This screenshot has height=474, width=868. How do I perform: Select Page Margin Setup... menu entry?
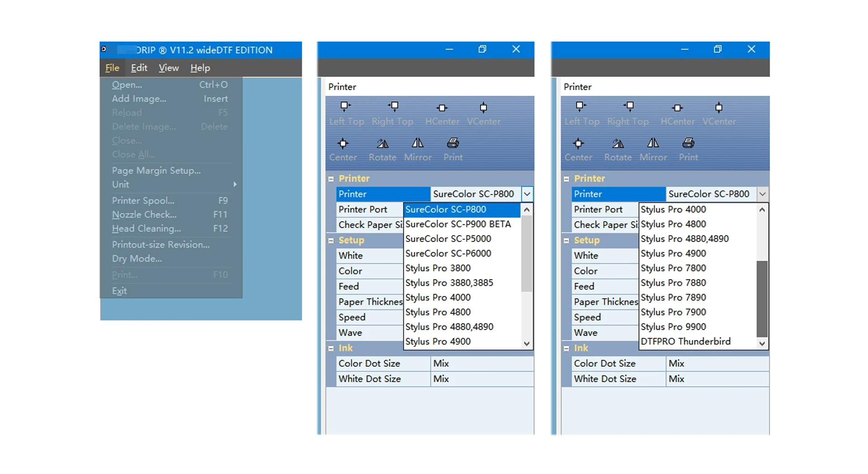(x=171, y=171)
